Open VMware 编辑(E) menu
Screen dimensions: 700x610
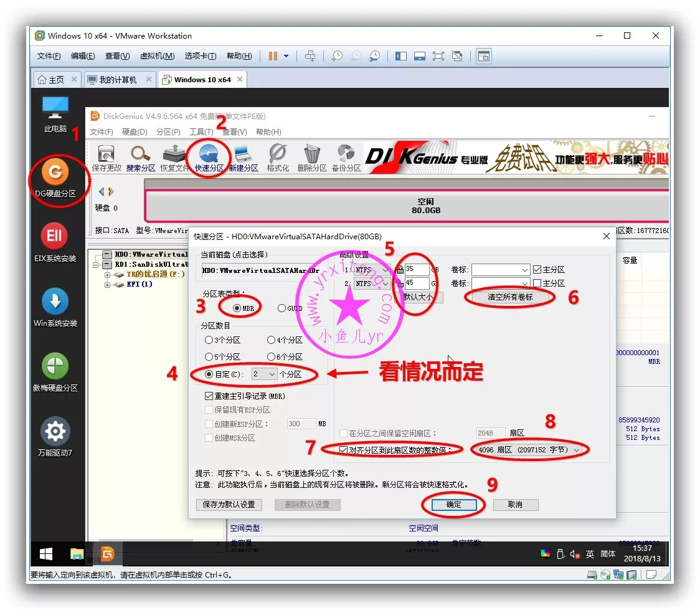83,56
